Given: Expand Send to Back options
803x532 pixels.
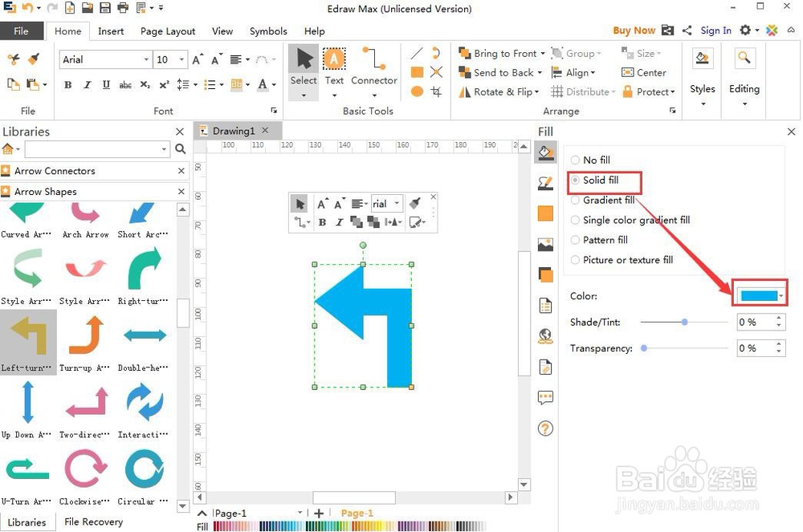Looking at the screenshot, I should tap(540, 73).
